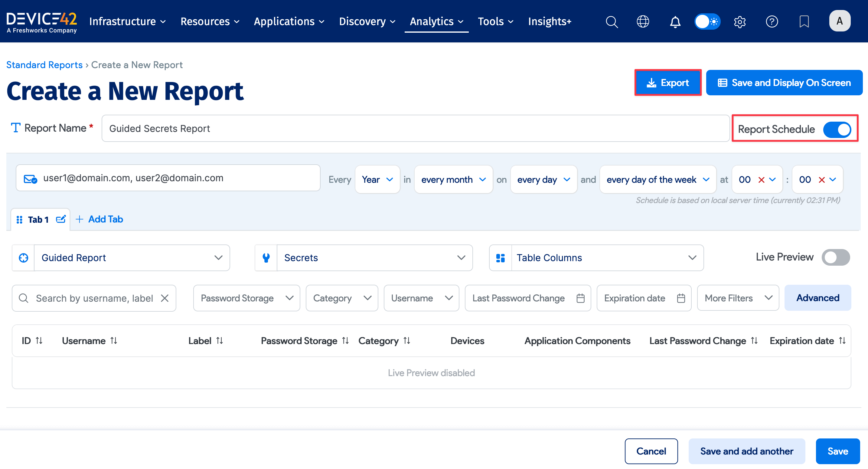Expand the Year frequency dropdown
This screenshot has height=469, width=868.
tap(377, 179)
